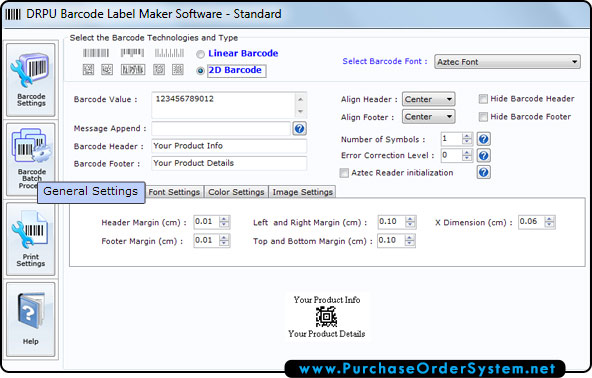Click the first linear barcode sample icon
This screenshot has height=378, width=592.
96,53
